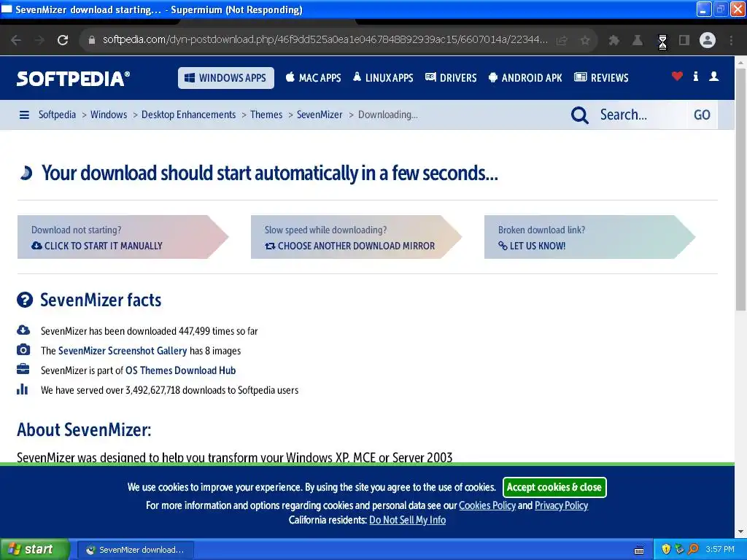The height and width of the screenshot is (560, 747).
Task: Go to Softpedia breadcrumb home
Action: click(57, 114)
